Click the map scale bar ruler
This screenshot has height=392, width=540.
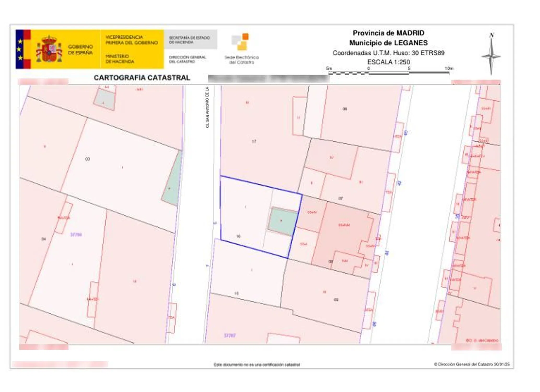[x=388, y=73]
